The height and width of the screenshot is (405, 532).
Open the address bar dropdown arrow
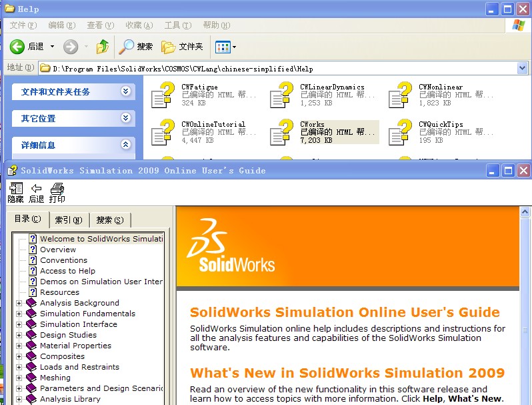tap(522, 68)
